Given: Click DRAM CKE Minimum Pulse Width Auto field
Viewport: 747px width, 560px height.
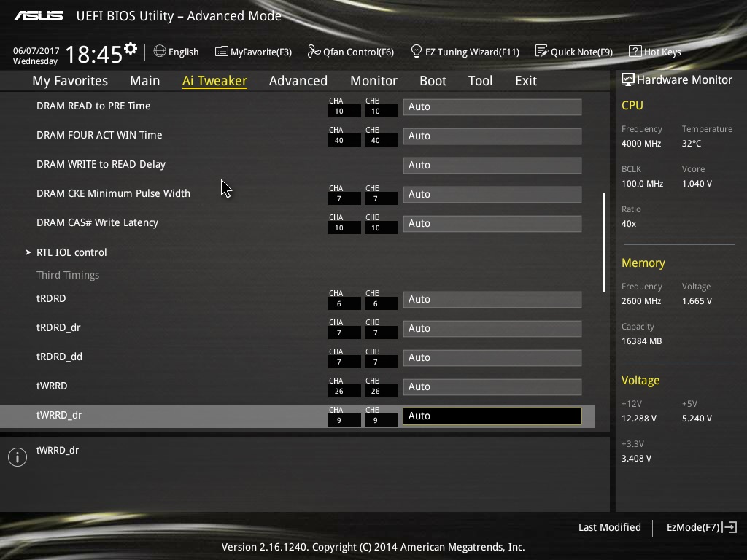Looking at the screenshot, I should (492, 194).
